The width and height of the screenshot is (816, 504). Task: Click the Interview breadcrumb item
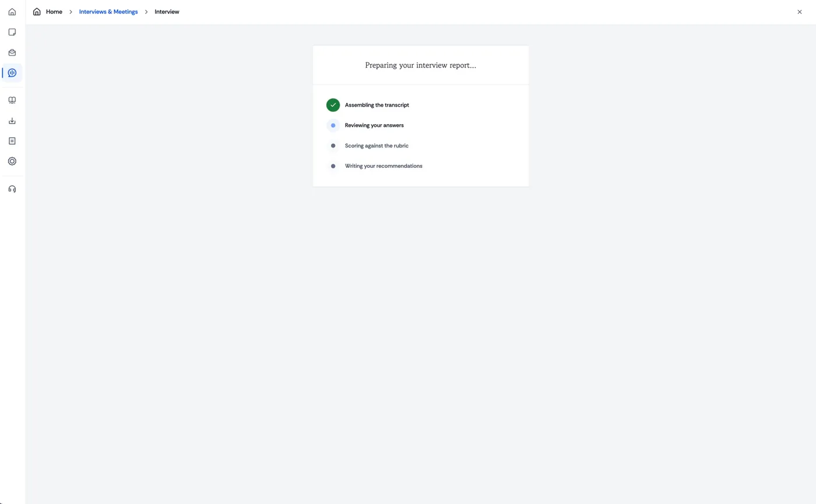tap(167, 12)
